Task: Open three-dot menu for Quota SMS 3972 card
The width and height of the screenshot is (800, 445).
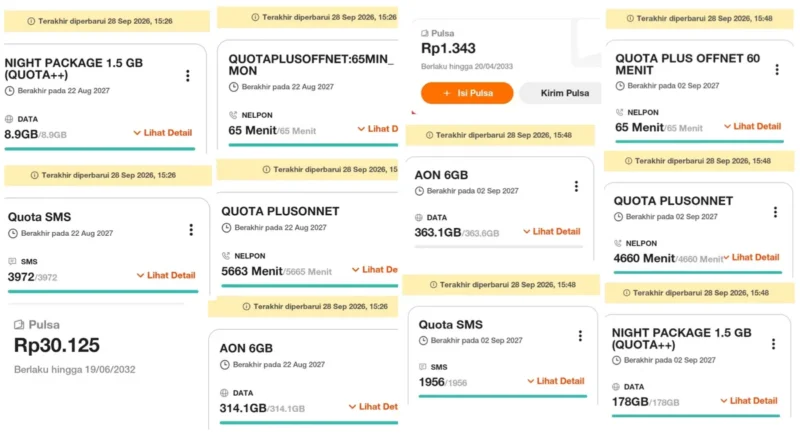Action: pos(191,230)
